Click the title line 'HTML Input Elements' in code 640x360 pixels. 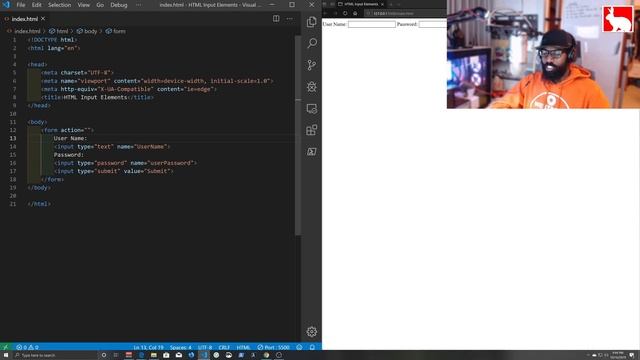(96, 97)
